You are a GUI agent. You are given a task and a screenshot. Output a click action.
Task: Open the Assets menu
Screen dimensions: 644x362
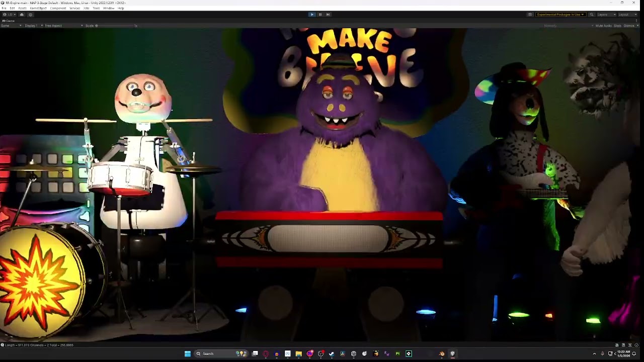pos(22,9)
